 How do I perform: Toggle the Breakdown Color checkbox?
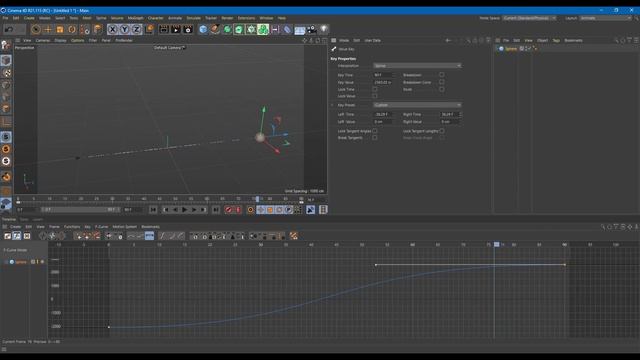point(442,82)
